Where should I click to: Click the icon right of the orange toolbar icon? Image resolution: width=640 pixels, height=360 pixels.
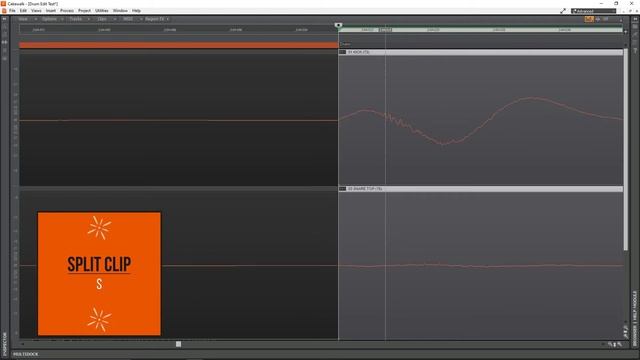598,19
